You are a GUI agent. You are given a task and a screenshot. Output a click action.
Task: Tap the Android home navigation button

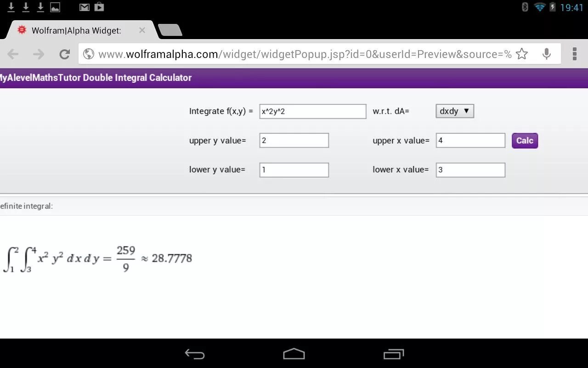pyautogui.click(x=294, y=354)
